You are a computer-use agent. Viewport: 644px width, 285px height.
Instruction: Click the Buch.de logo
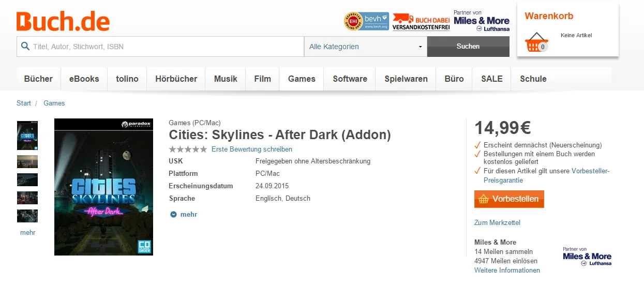point(63,21)
